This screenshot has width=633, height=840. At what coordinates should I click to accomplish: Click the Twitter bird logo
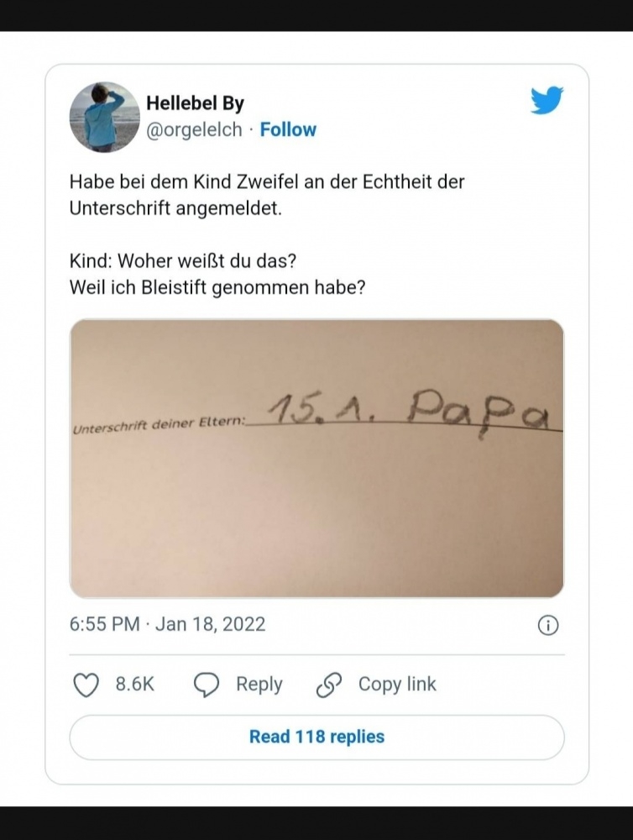click(547, 102)
